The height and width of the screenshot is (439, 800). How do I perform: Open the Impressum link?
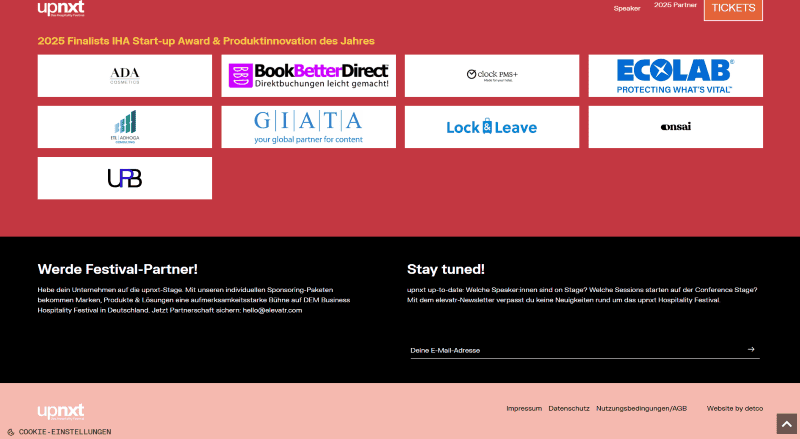[x=524, y=408]
